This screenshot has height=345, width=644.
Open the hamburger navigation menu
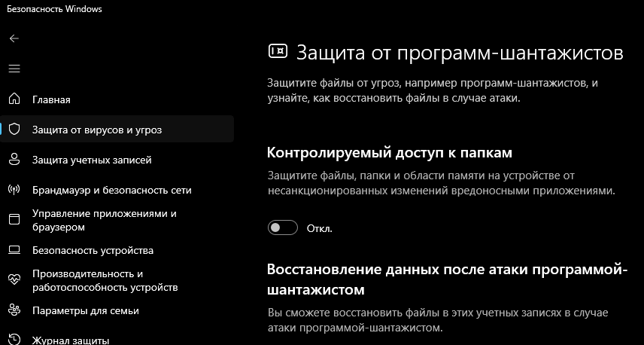pos(14,69)
